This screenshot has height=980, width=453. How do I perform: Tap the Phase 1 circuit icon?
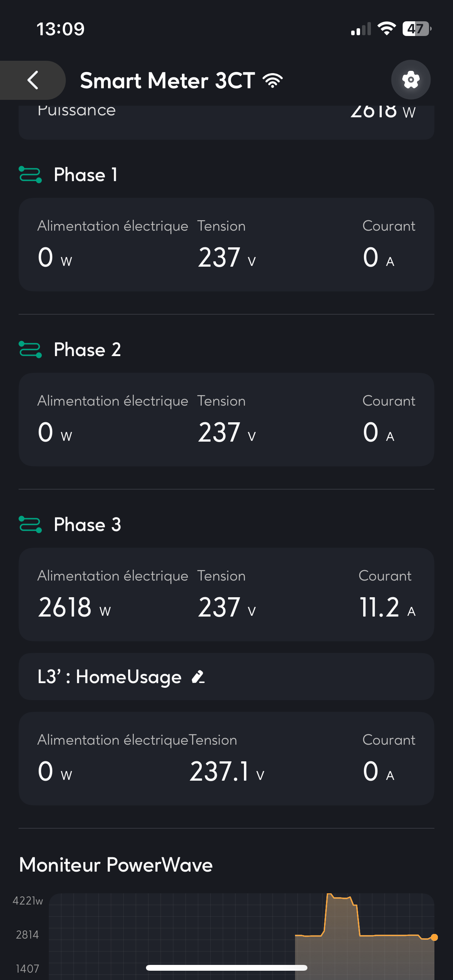coord(30,175)
